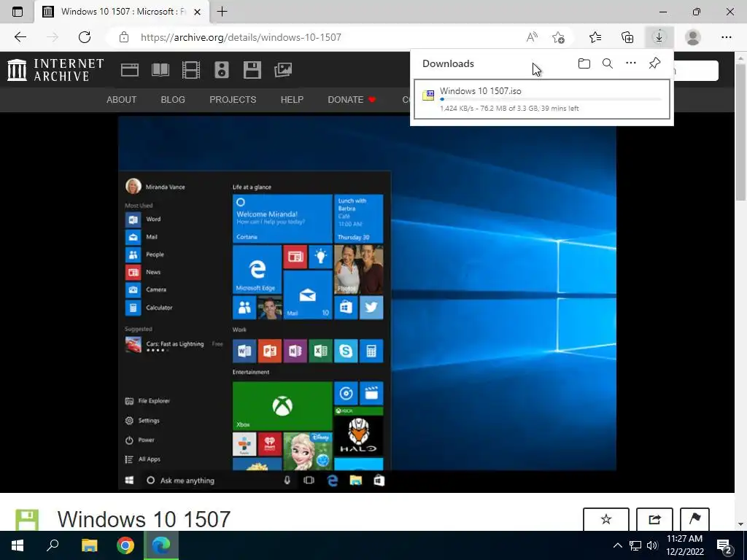Click the Windows 10 screenshot preview image
This screenshot has height=560, width=747.
368,303
